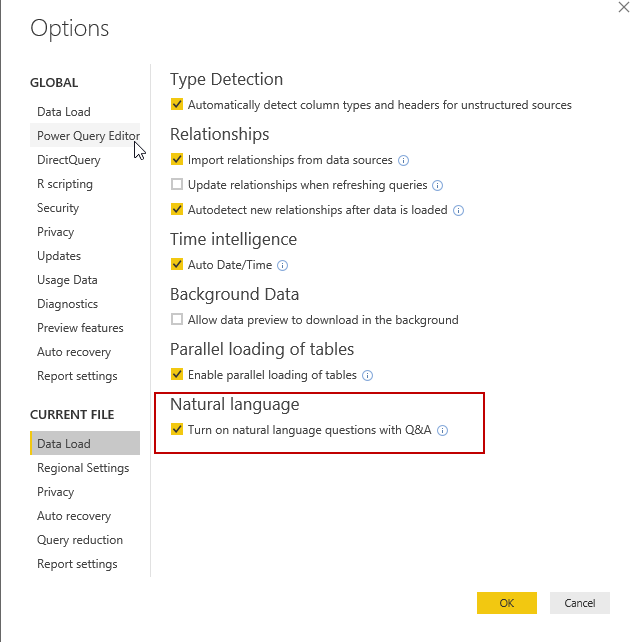Viewport: 637px width, 642px height.
Task: Open Regional Settings for current file
Action: [x=83, y=468]
